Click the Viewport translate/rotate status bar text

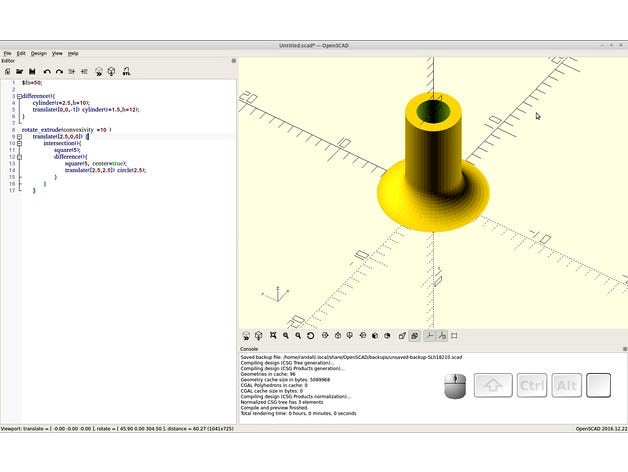pyautogui.click(x=117, y=429)
